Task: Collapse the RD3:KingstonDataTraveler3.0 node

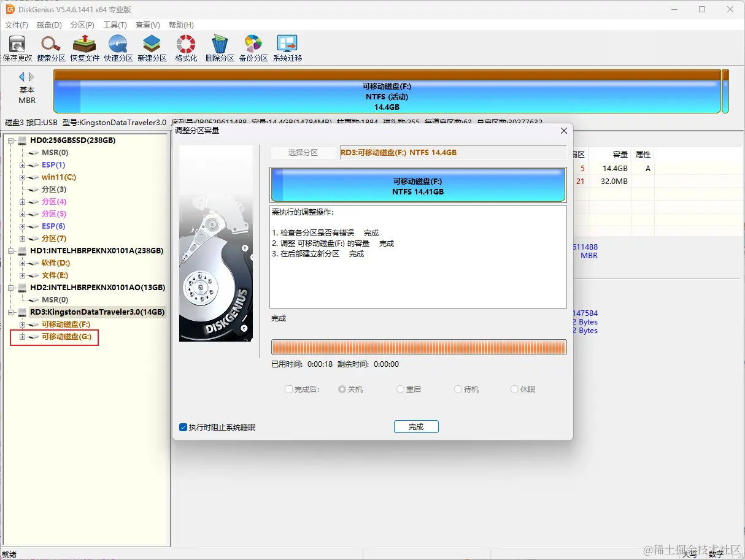Action: pos(11,312)
